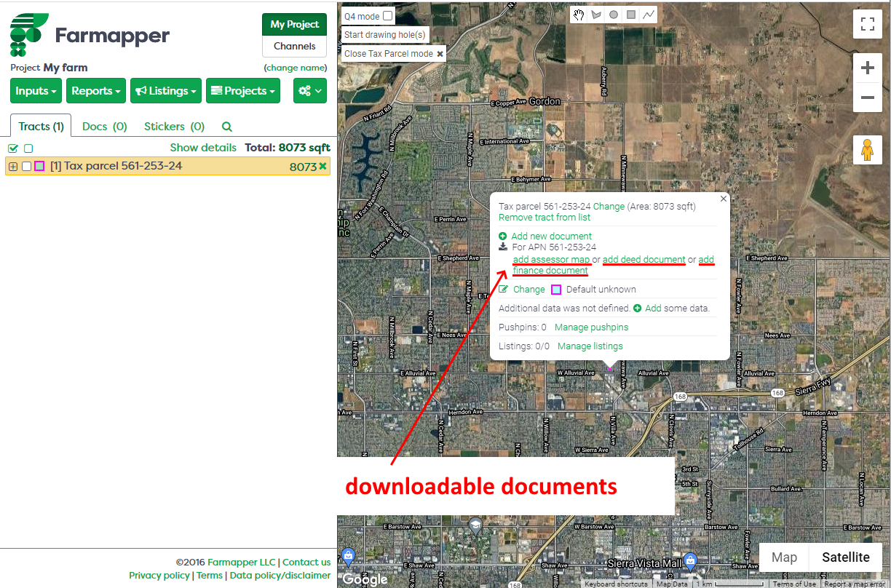The width and height of the screenshot is (891, 588).
Task: Open the Terms footer link
Action: [210, 576]
